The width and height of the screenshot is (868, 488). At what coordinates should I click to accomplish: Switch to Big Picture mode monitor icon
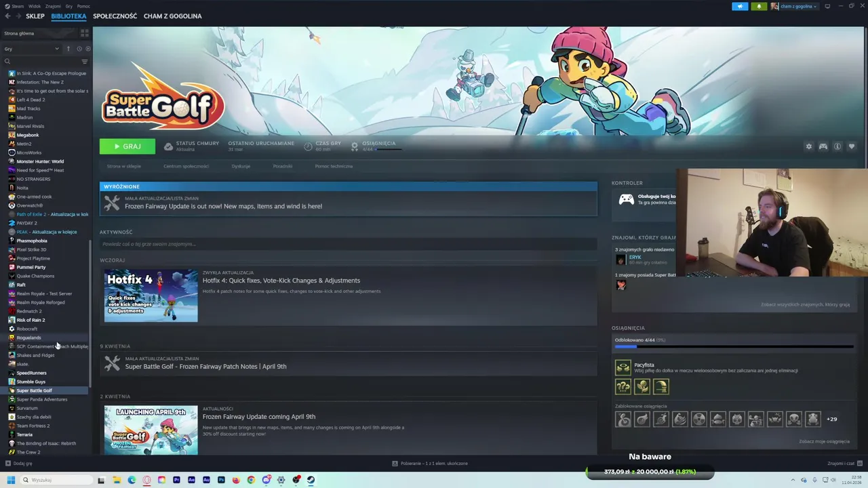(x=827, y=6)
